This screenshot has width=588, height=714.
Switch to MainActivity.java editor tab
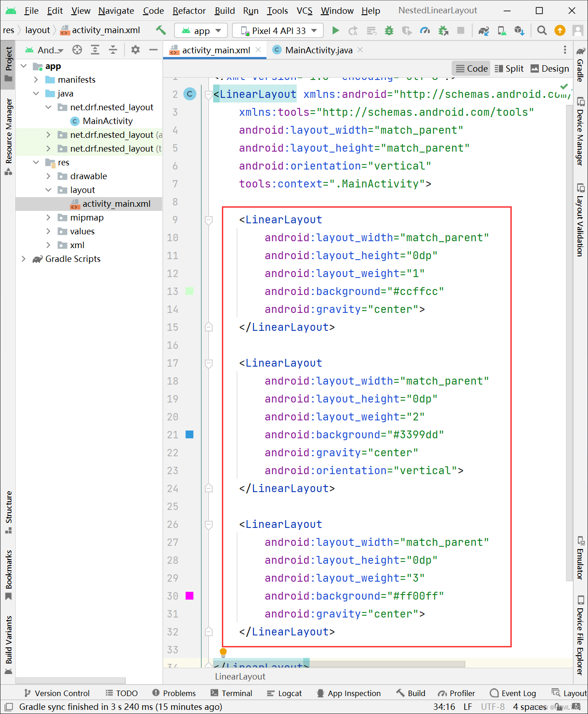pos(318,50)
